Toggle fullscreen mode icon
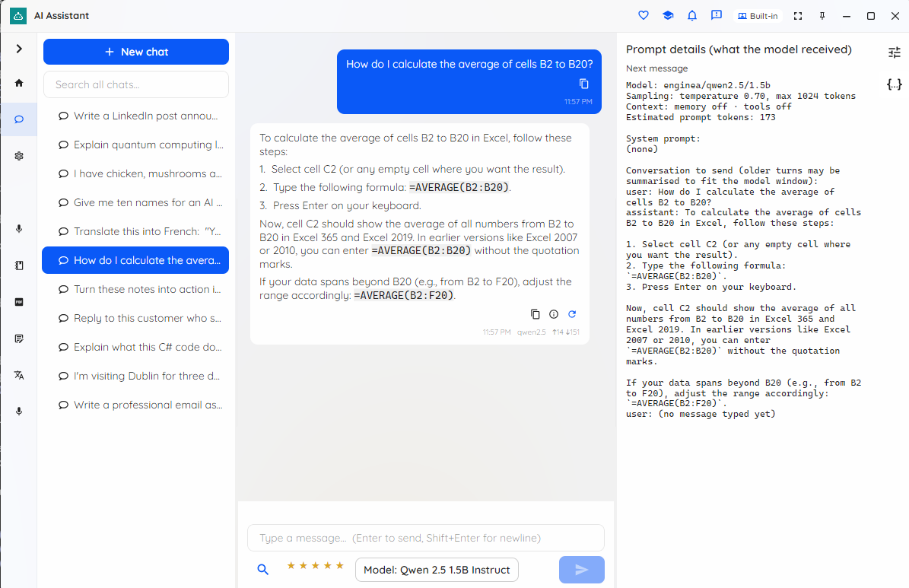 [x=798, y=16]
